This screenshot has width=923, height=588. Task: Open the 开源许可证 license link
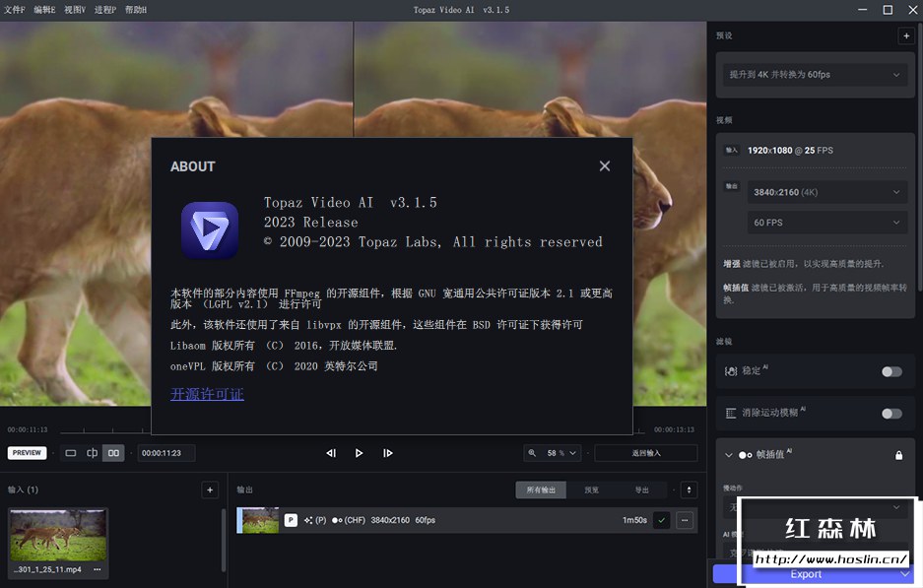(207, 394)
